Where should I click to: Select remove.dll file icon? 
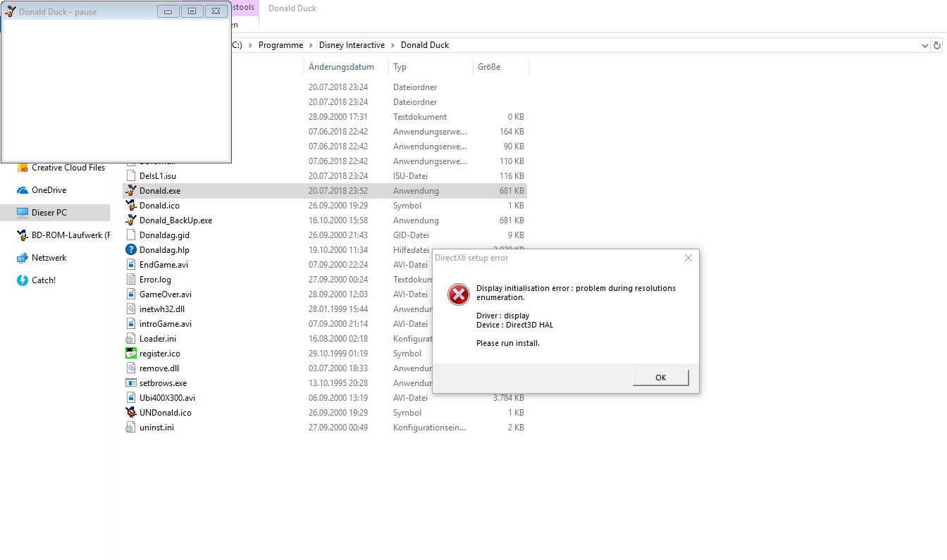(x=130, y=368)
